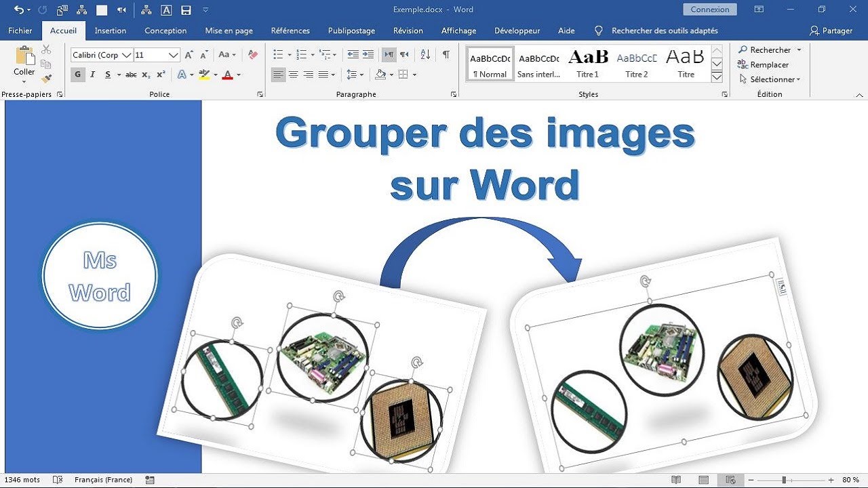Customize quick access toolbar dropdown arrow
This screenshot has height=488, width=868.
205,10
